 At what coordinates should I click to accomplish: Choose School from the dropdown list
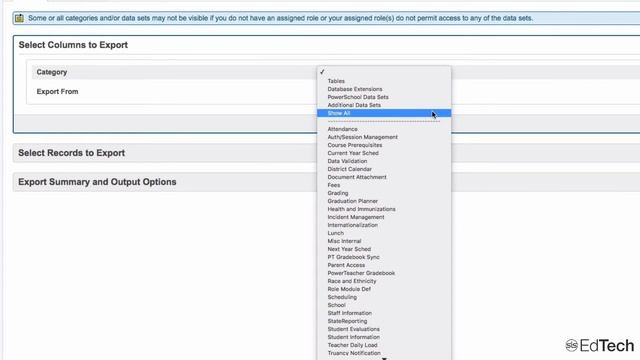pyautogui.click(x=336, y=305)
